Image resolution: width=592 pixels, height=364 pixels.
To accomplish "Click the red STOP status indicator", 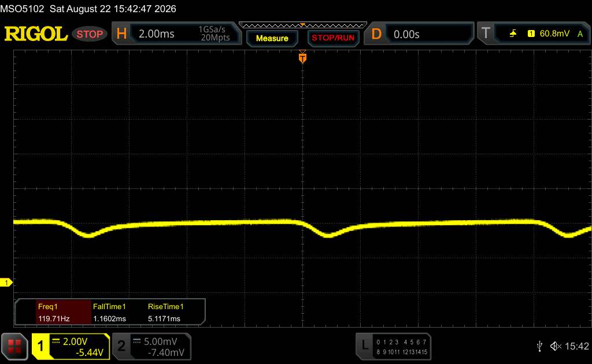I will coord(90,34).
